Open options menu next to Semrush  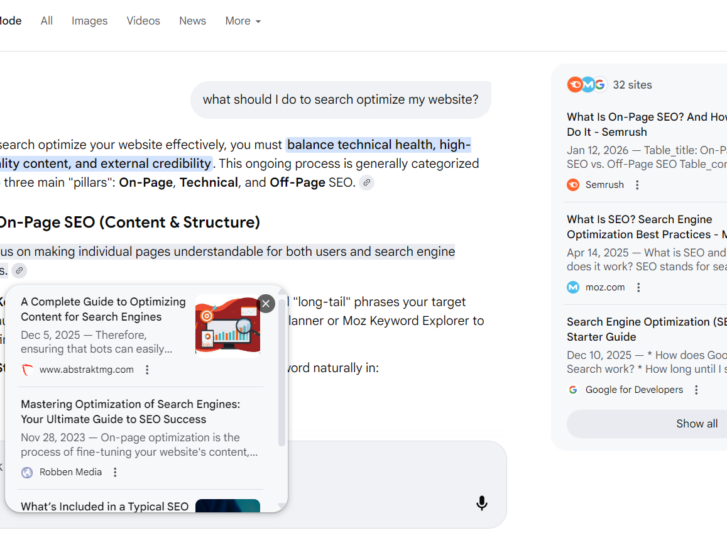click(x=637, y=185)
